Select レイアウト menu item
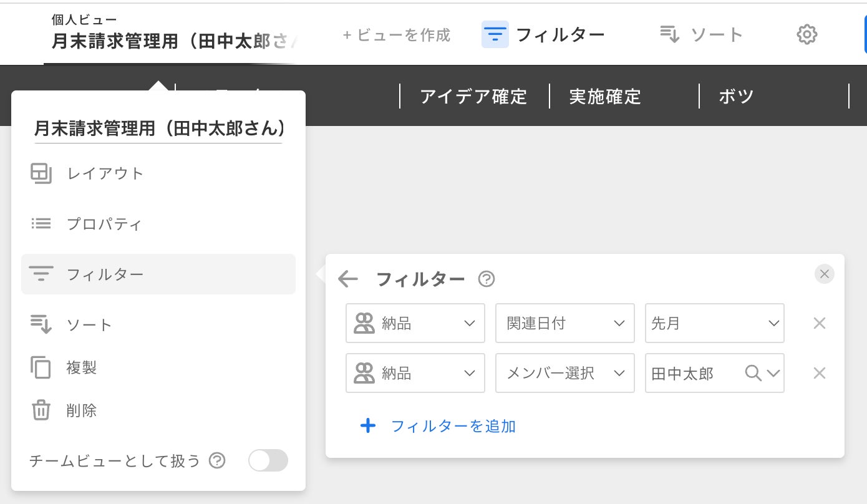Screen dimensions: 867x504 (x=105, y=173)
